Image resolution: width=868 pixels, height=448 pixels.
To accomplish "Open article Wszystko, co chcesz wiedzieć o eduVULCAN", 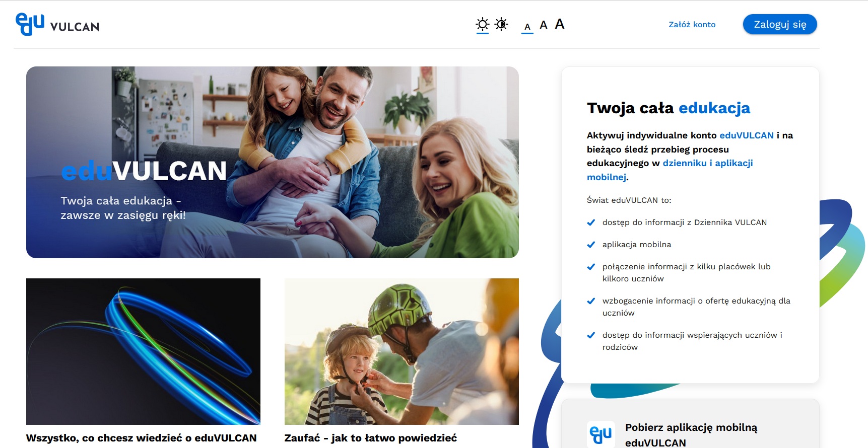I will [x=142, y=438].
